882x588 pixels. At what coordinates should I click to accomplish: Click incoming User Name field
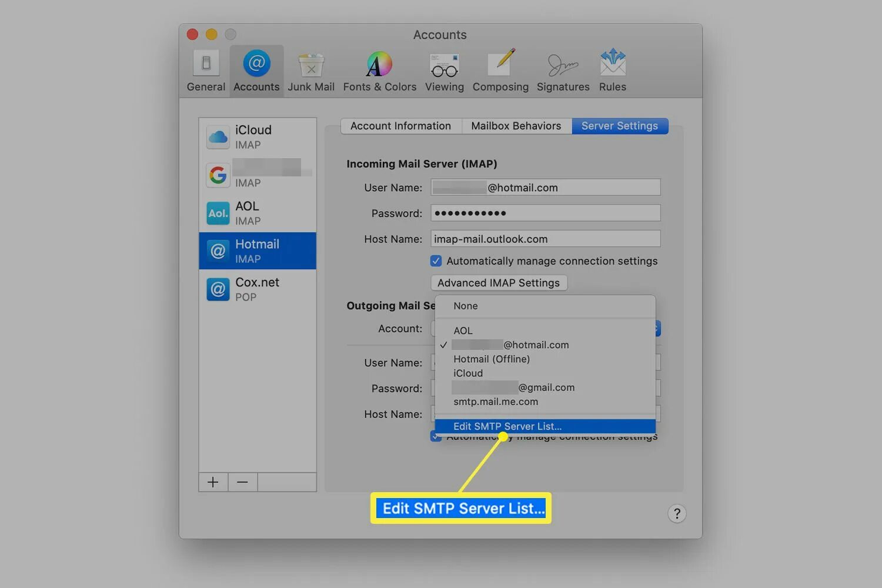(x=545, y=188)
